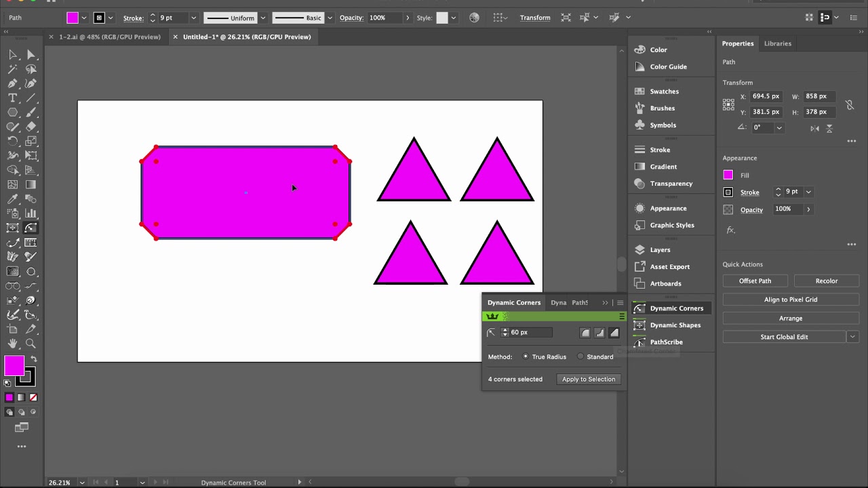Viewport: 868px width, 488px height.
Task: Select the Type tool in the toolbar
Action: coord(12,98)
